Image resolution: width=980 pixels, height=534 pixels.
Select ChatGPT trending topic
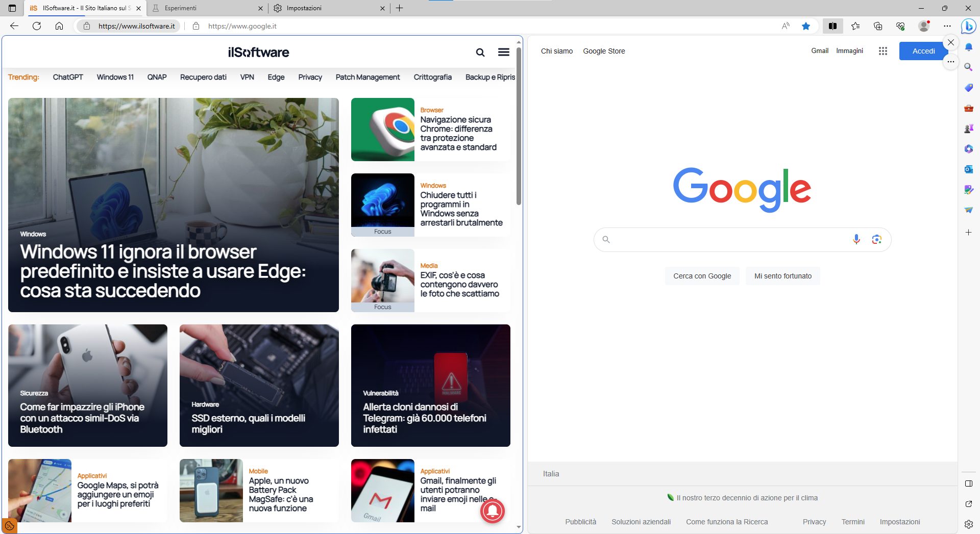68,77
